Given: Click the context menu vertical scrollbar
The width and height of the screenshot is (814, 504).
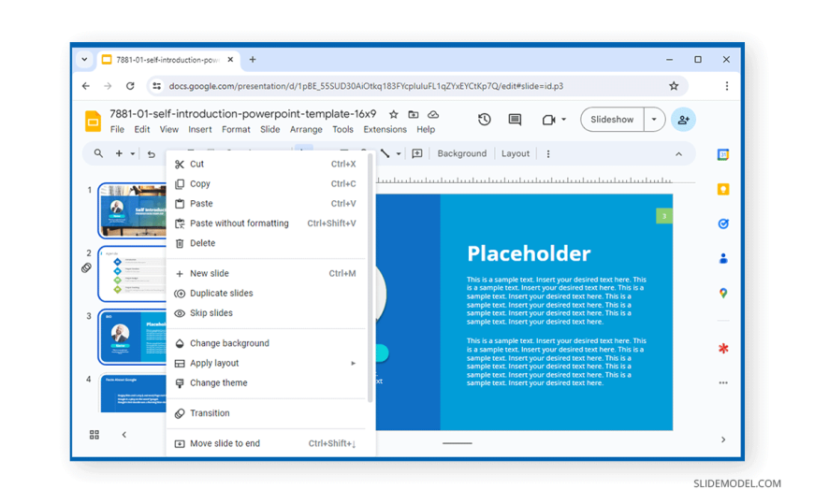Looking at the screenshot, I should (370, 278).
